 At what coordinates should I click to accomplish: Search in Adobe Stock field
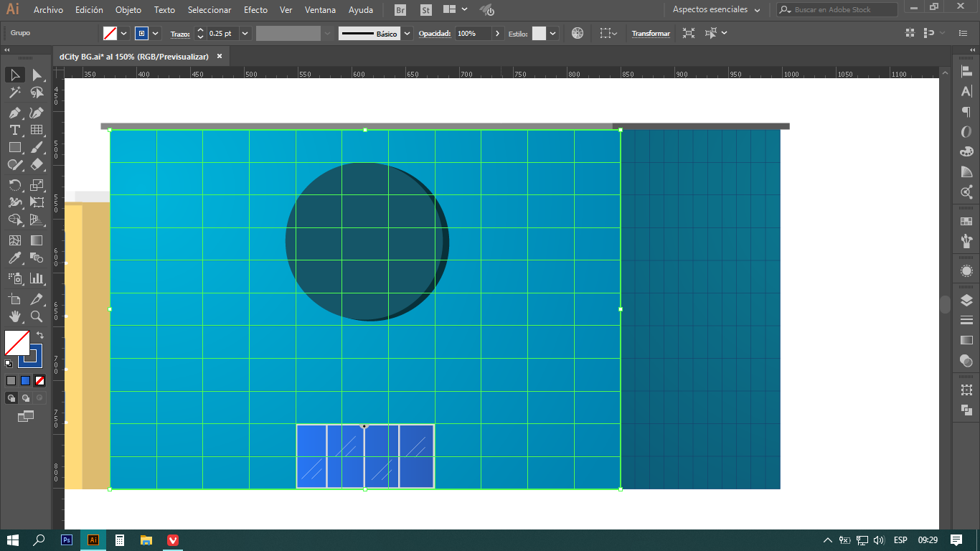[837, 10]
